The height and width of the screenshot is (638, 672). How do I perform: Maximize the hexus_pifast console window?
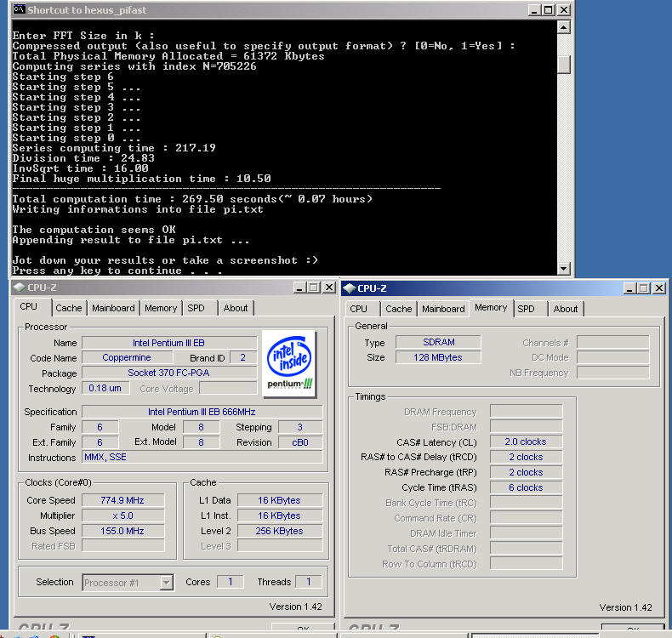(548, 10)
